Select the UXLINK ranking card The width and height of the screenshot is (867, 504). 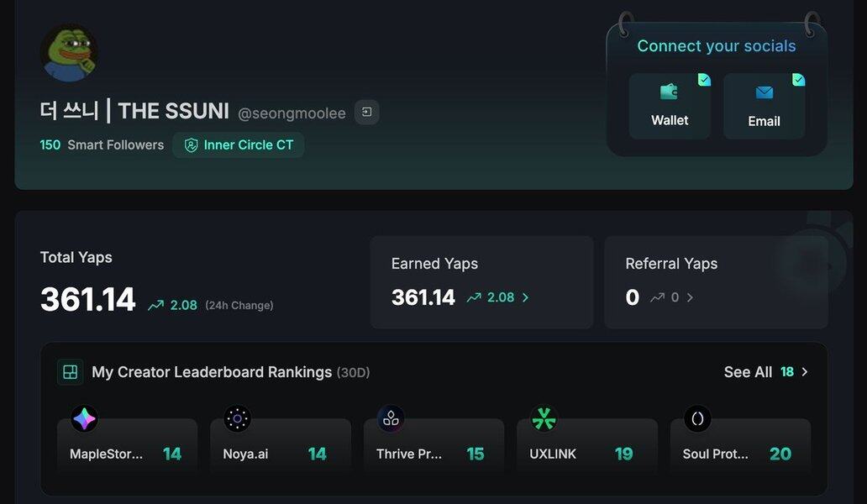(586, 454)
